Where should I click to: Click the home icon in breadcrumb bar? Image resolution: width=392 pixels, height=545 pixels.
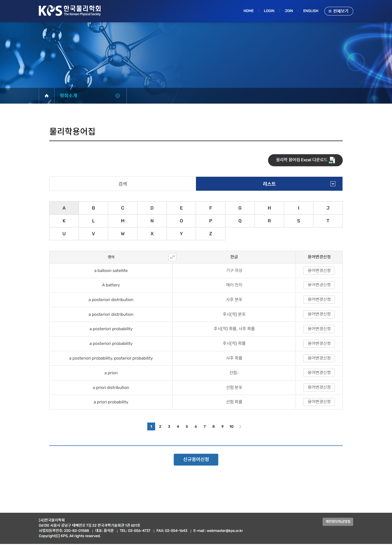click(47, 96)
